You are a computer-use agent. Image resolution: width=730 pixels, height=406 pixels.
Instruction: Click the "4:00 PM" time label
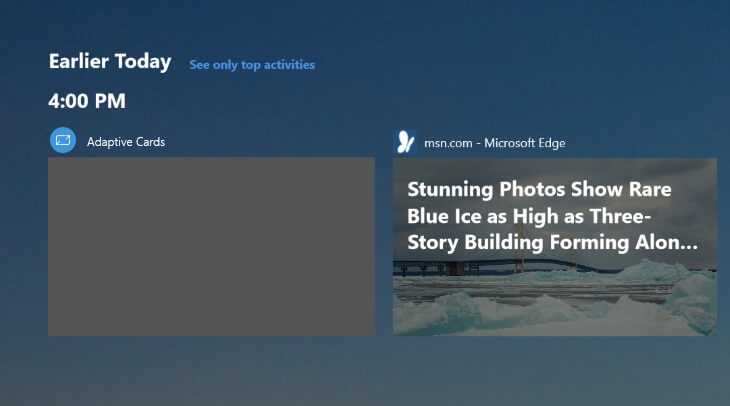point(87,101)
